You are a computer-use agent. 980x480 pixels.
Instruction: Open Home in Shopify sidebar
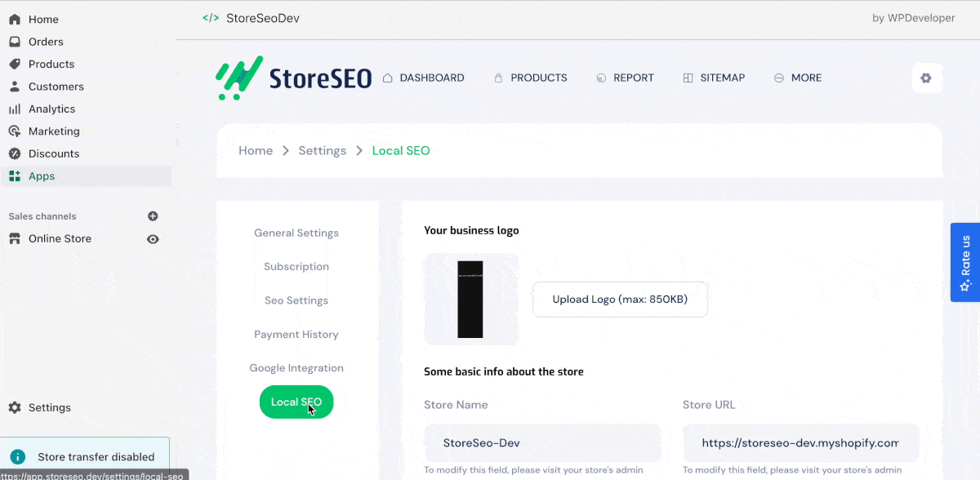click(x=43, y=19)
